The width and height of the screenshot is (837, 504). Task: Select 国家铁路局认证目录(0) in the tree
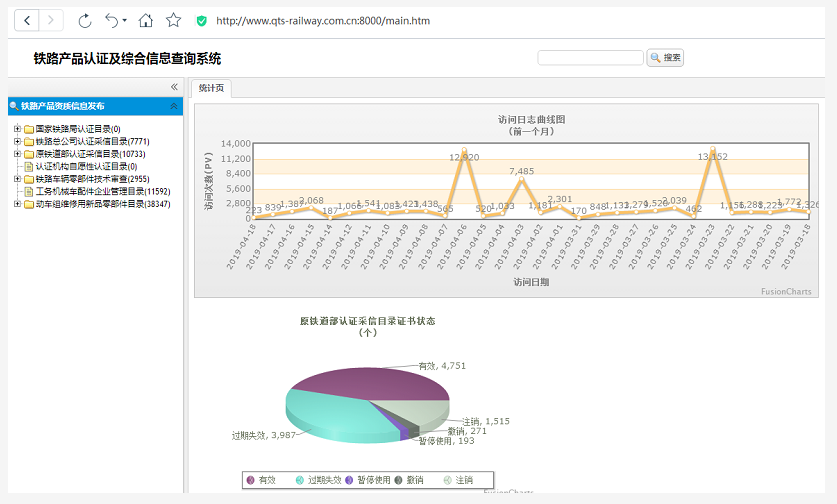click(78, 129)
